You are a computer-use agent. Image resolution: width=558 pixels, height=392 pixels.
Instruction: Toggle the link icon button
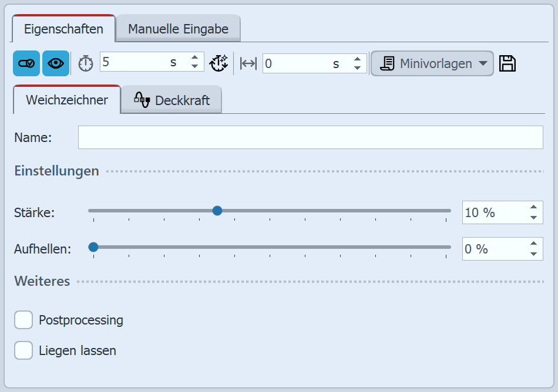coord(26,63)
